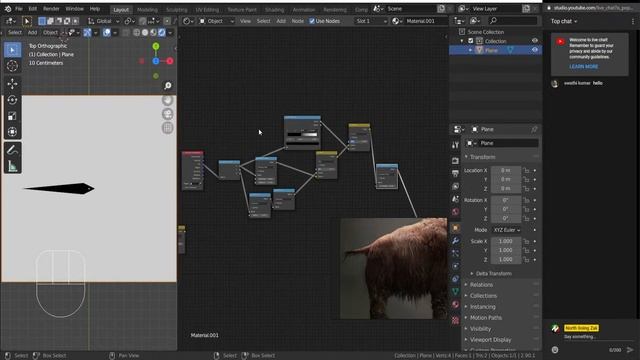Pick the Annotate pencil tool
This screenshot has width=640, height=360.
[12, 150]
